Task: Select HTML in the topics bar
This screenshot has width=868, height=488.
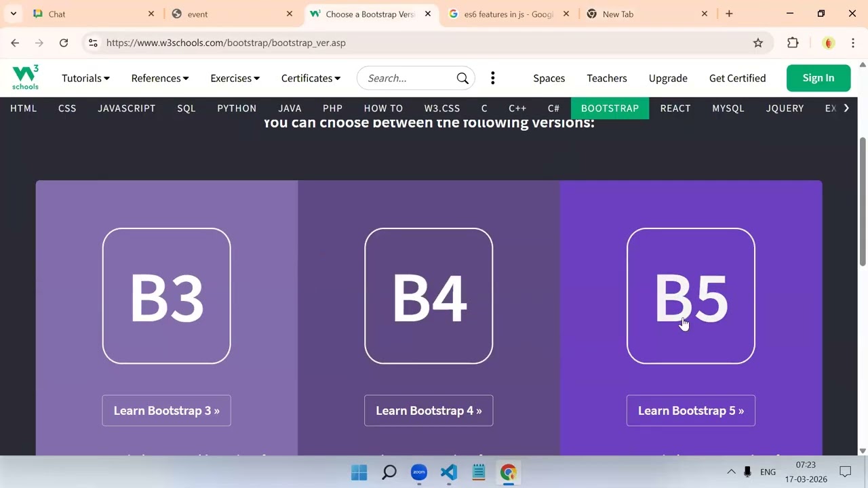Action: coord(24,108)
